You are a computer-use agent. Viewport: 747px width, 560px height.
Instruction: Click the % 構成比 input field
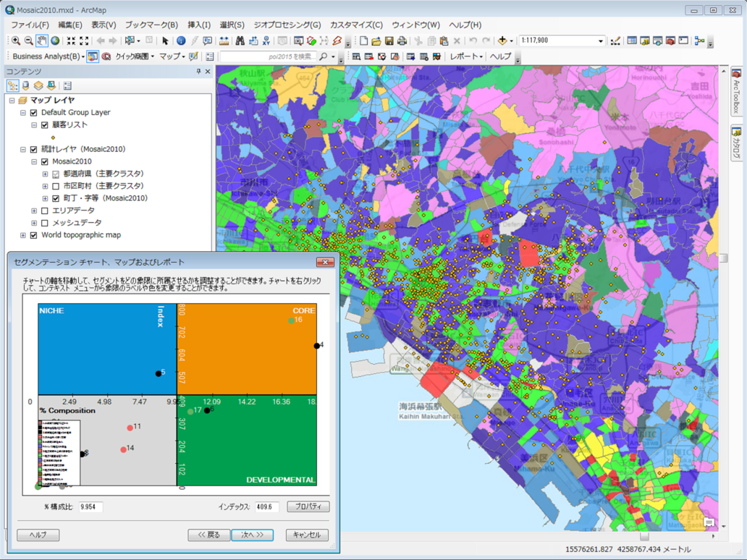pyautogui.click(x=90, y=506)
